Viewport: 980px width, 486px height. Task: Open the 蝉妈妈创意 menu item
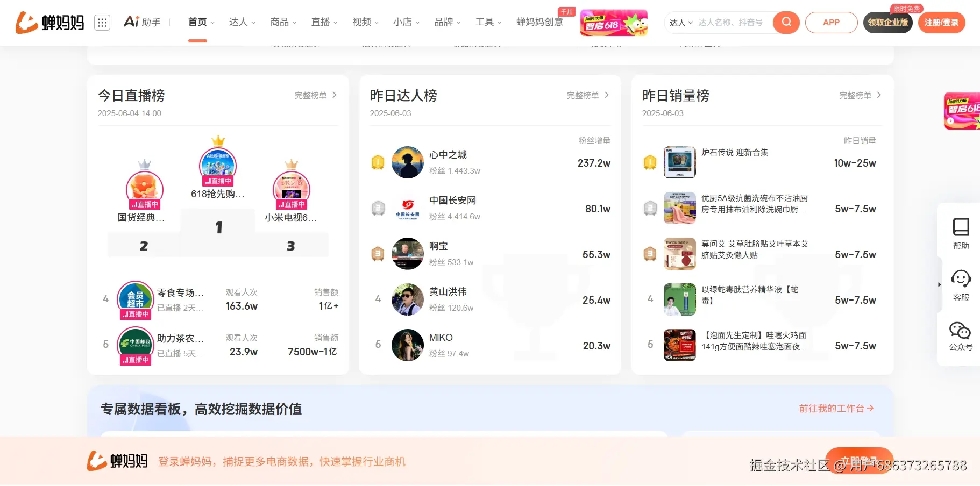[539, 22]
